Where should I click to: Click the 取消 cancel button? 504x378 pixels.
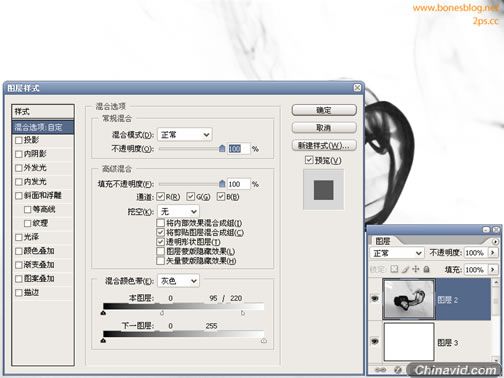pyautogui.click(x=324, y=127)
